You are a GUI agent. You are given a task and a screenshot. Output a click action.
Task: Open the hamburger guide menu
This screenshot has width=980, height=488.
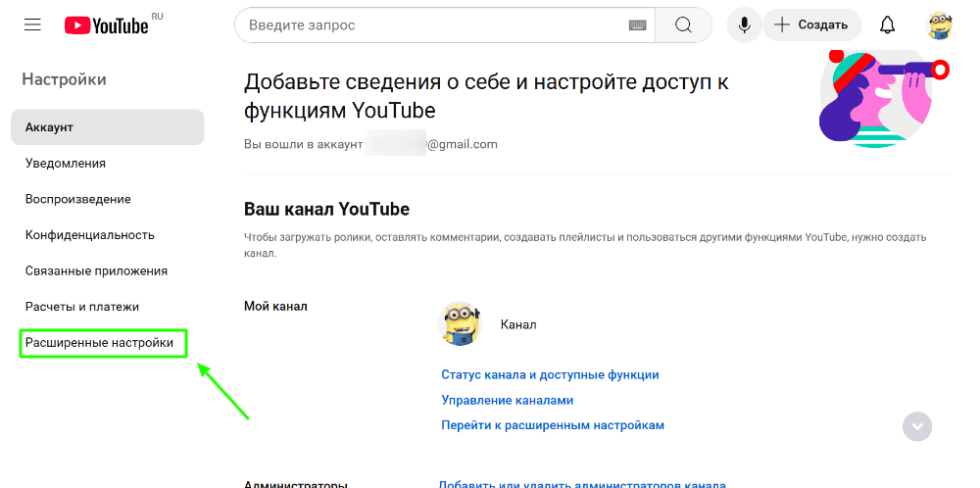(32, 25)
